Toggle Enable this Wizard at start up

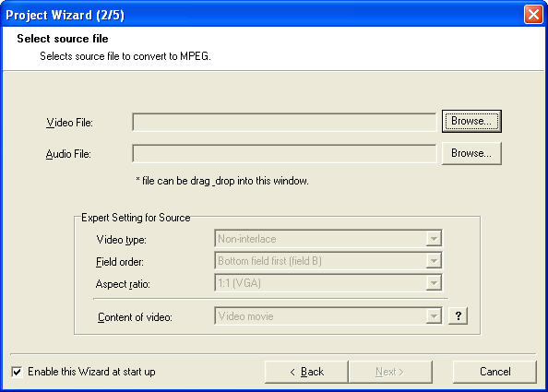[x=17, y=372]
